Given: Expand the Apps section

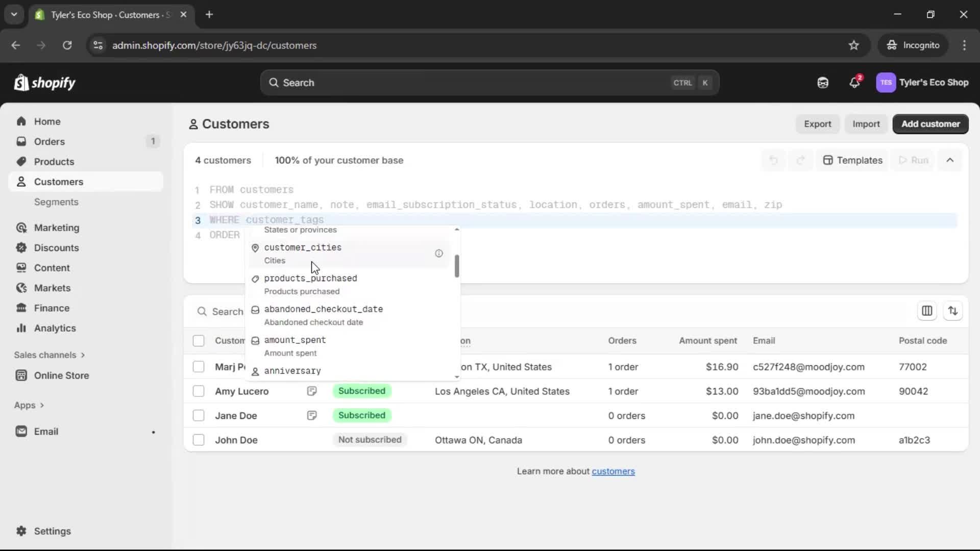Looking at the screenshot, I should [x=29, y=405].
